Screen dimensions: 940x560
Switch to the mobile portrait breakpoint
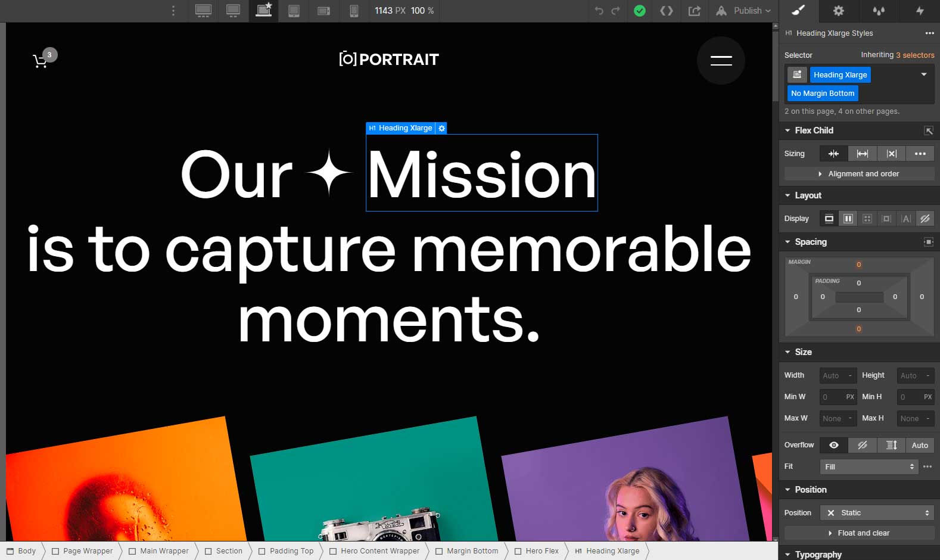tap(354, 11)
